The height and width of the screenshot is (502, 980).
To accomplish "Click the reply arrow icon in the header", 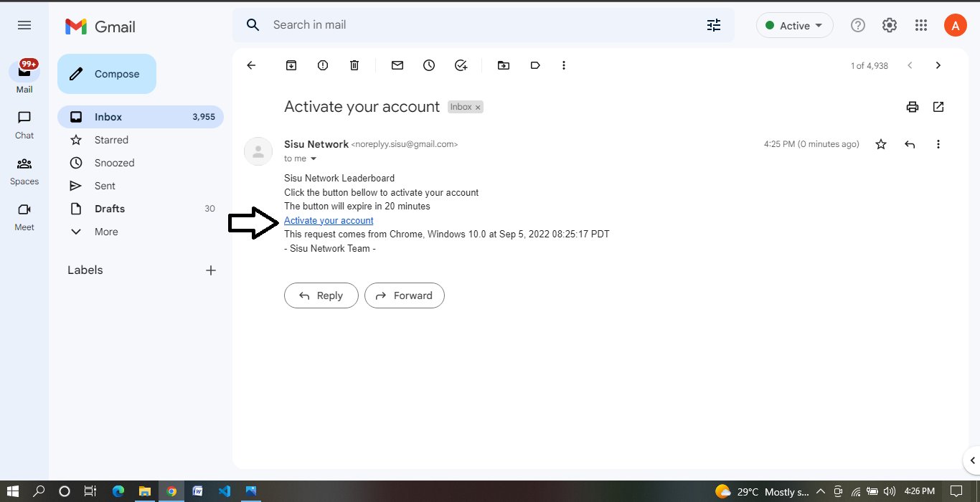I will point(910,144).
